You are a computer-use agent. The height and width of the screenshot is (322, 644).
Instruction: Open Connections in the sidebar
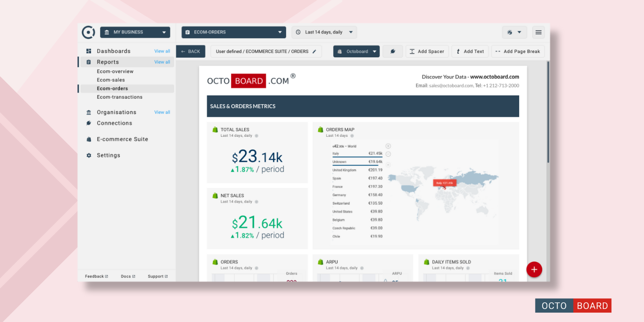click(114, 123)
